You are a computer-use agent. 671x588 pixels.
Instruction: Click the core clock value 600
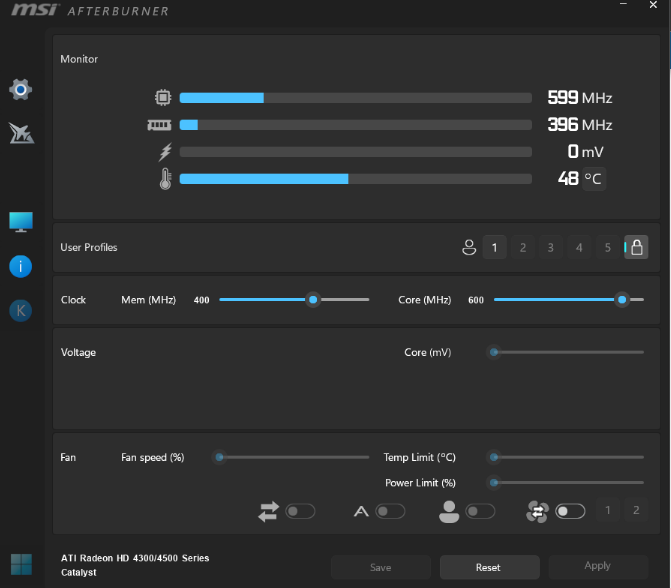pos(476,300)
